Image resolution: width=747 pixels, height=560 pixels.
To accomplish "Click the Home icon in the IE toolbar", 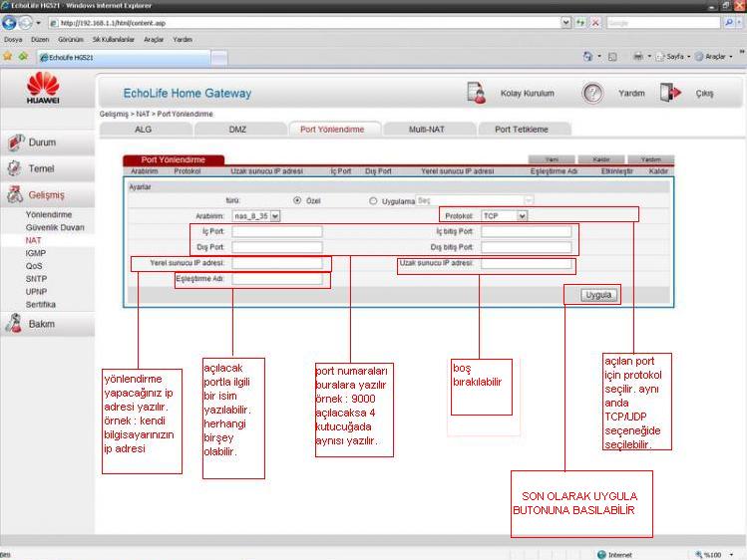I will point(587,57).
